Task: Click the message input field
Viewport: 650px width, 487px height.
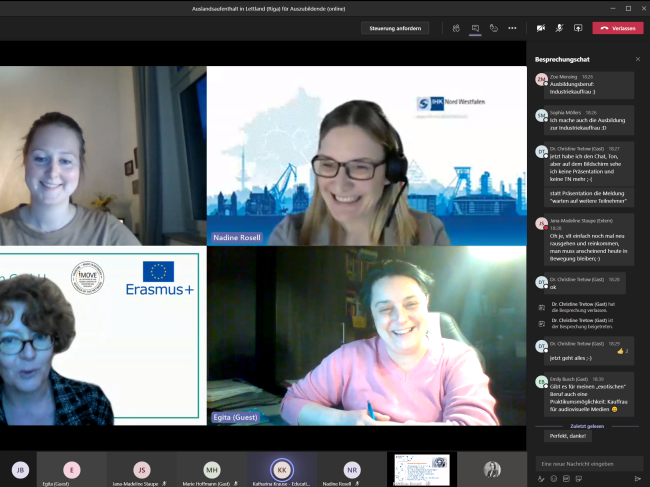Action: [x=589, y=464]
